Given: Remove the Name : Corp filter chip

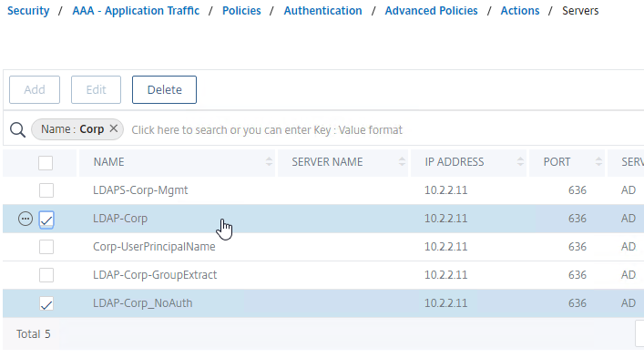Looking at the screenshot, I should (114, 129).
